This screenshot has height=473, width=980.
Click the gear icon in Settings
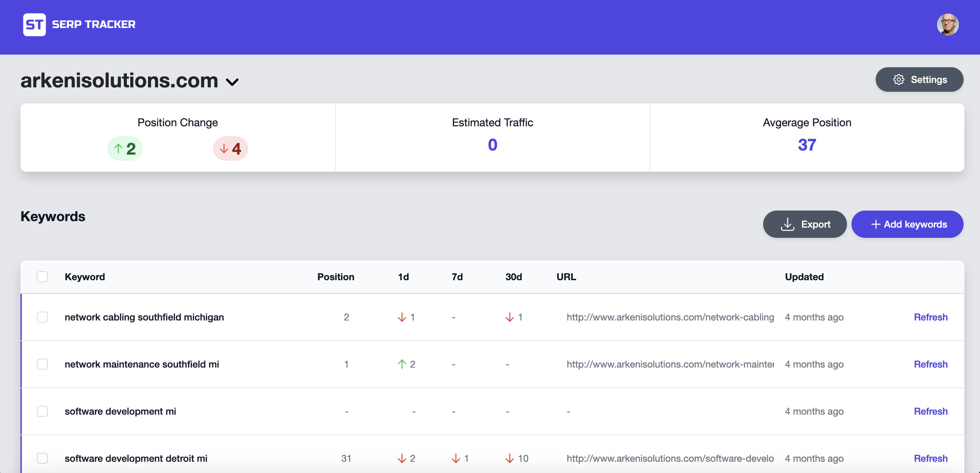click(x=899, y=80)
